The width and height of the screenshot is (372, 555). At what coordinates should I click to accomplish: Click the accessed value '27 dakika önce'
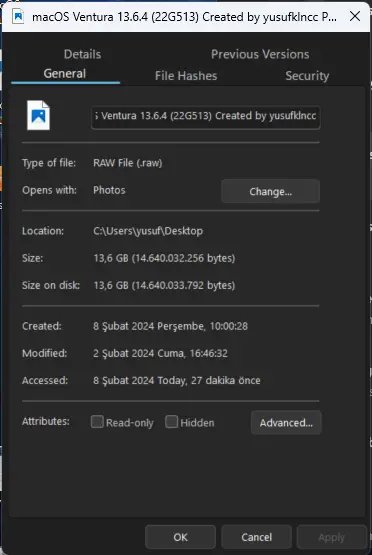(226, 381)
